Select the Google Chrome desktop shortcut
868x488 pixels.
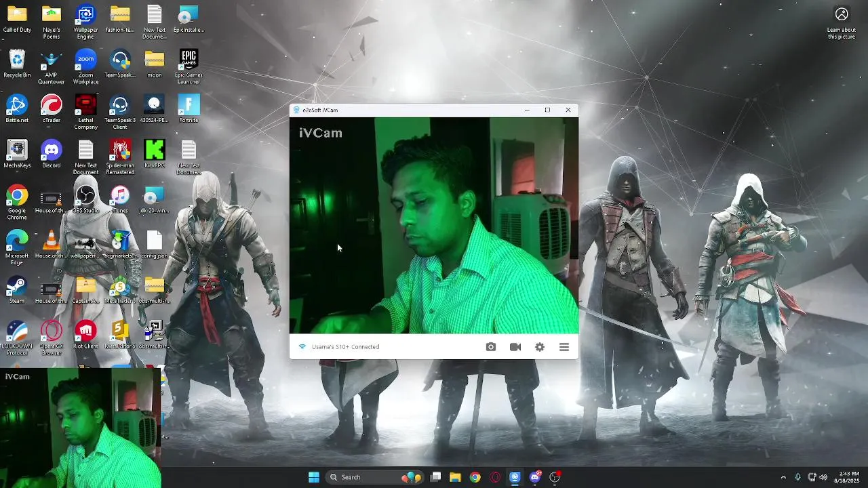point(17,203)
